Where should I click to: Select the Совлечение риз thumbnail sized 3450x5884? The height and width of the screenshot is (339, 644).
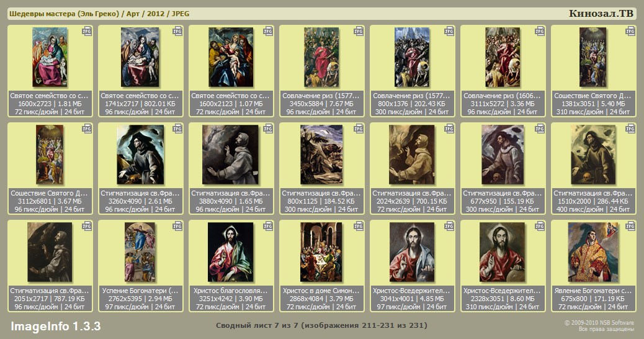click(x=321, y=56)
